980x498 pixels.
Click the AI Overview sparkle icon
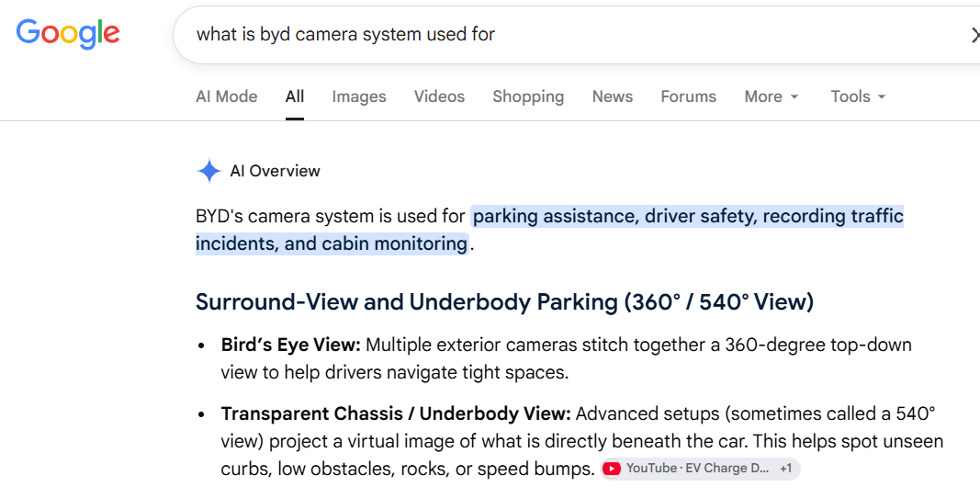[x=208, y=171]
